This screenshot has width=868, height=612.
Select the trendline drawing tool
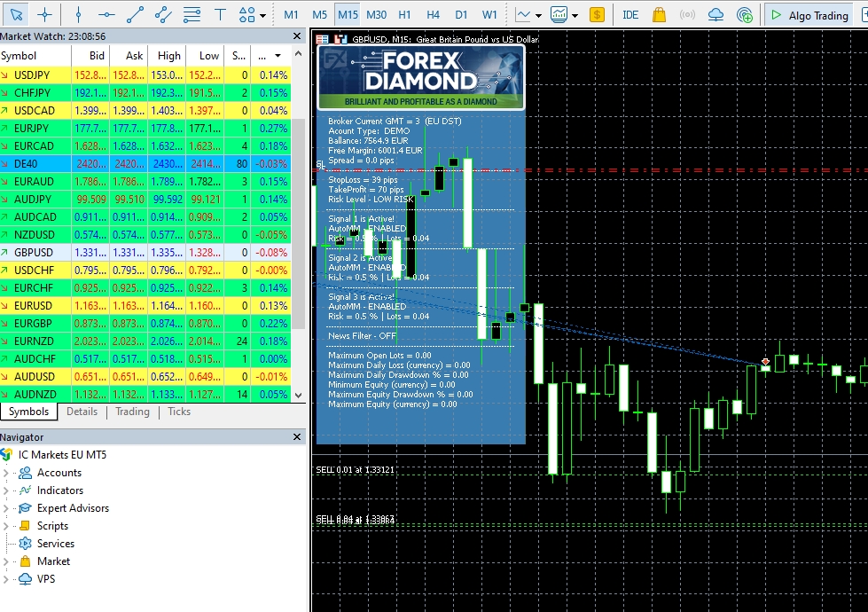click(135, 15)
